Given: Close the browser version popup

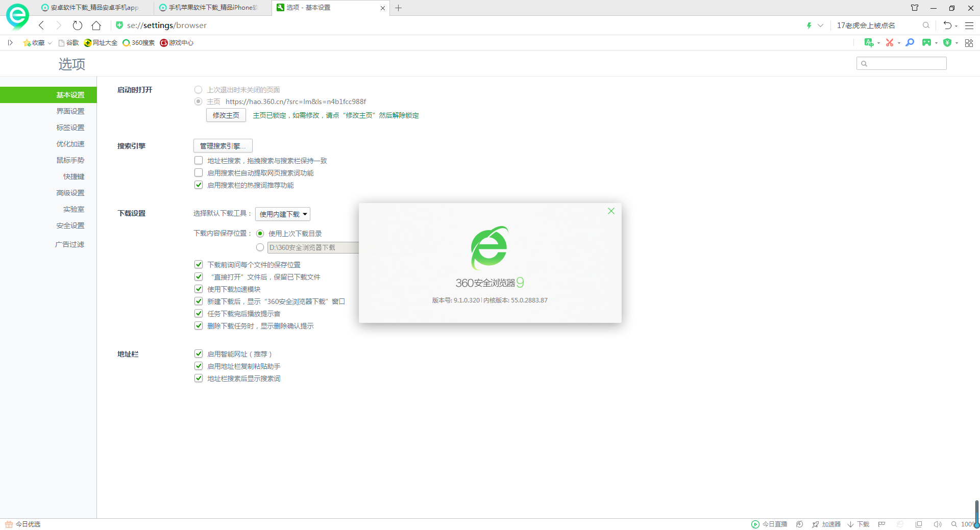Looking at the screenshot, I should click(x=611, y=211).
